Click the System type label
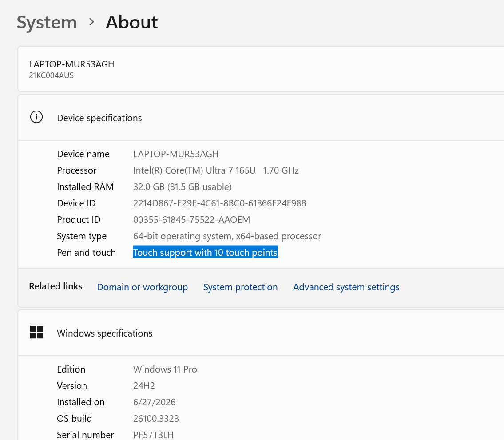The width and height of the screenshot is (504, 440). pos(82,236)
